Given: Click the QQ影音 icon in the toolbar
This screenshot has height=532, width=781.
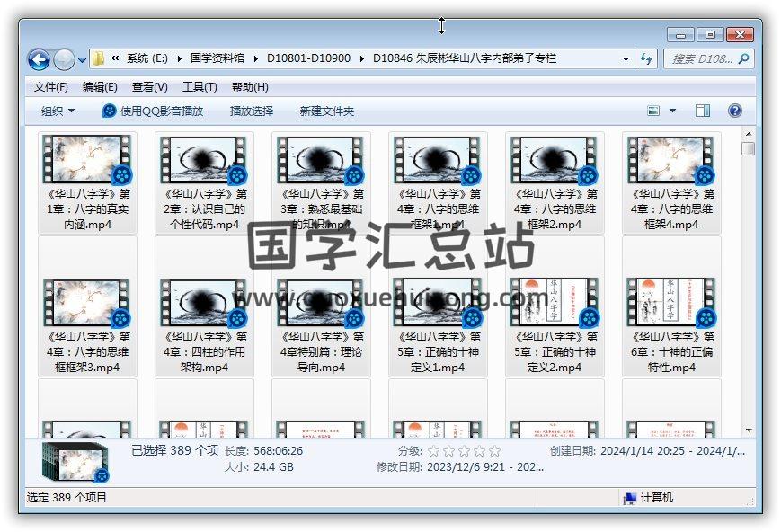Looking at the screenshot, I should [x=109, y=111].
